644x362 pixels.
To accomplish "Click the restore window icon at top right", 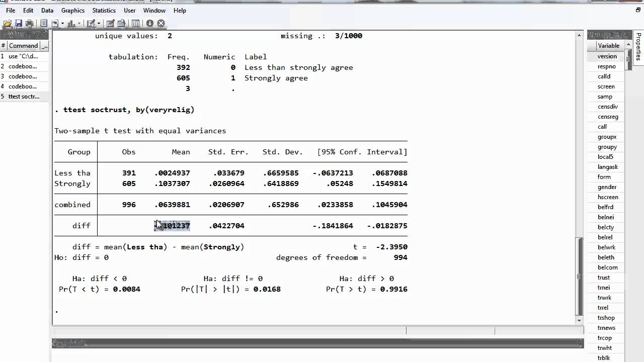I will point(638,10).
